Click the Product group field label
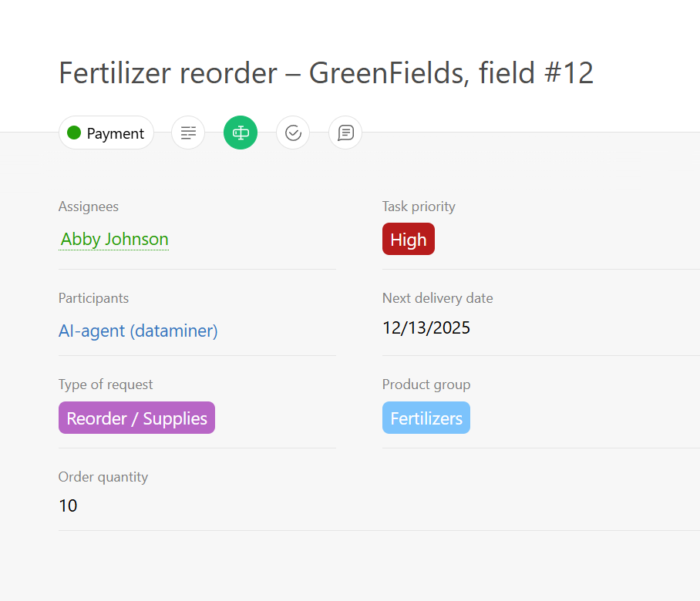Screen dimensions: 700x601 point(426,384)
